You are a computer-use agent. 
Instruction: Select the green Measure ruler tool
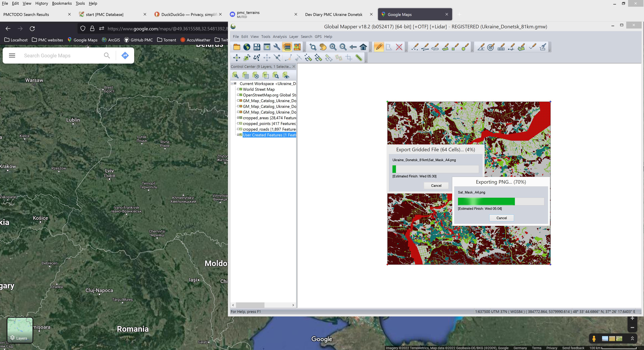[359, 58]
